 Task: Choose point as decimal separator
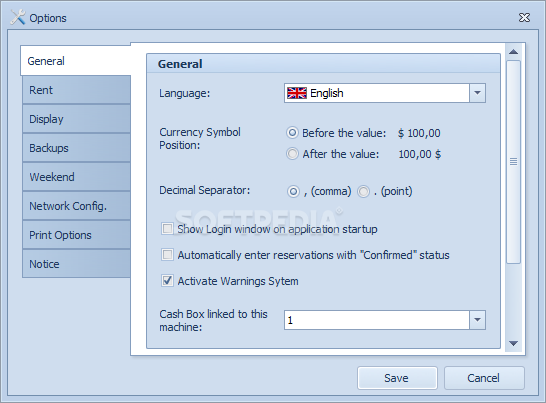(364, 191)
